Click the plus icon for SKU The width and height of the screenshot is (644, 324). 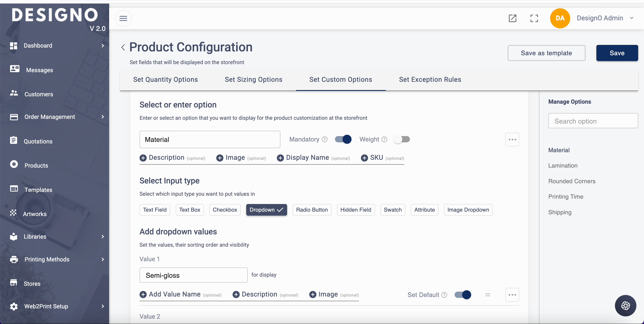pyautogui.click(x=364, y=158)
